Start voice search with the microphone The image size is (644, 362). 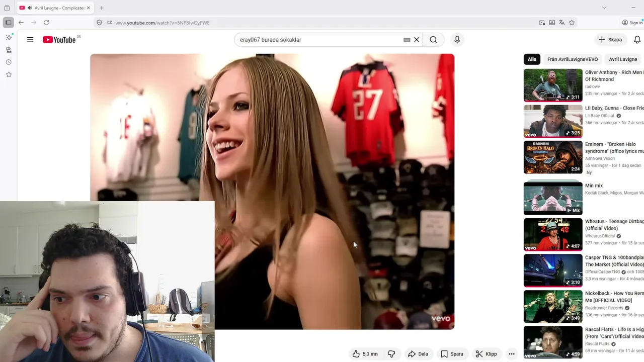[x=457, y=40]
